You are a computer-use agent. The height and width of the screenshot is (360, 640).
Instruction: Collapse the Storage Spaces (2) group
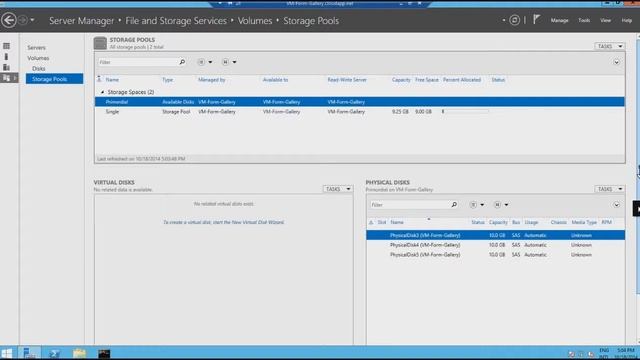pyautogui.click(x=102, y=92)
